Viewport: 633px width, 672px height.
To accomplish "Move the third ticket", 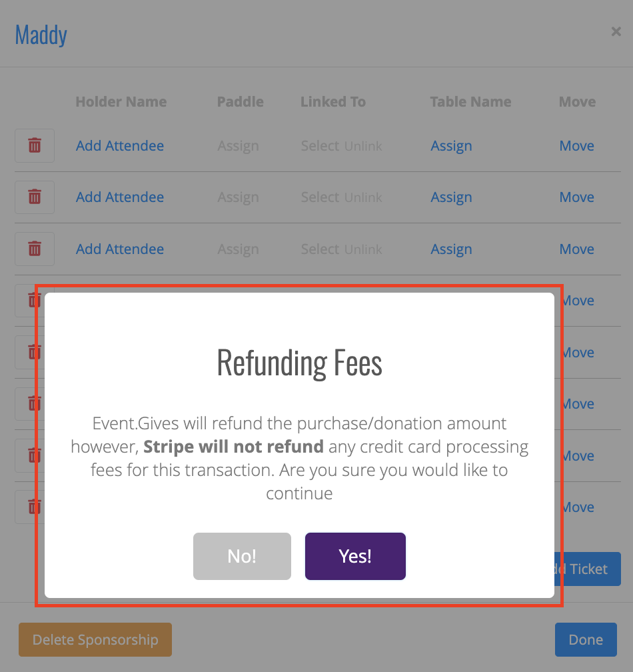I will point(576,249).
